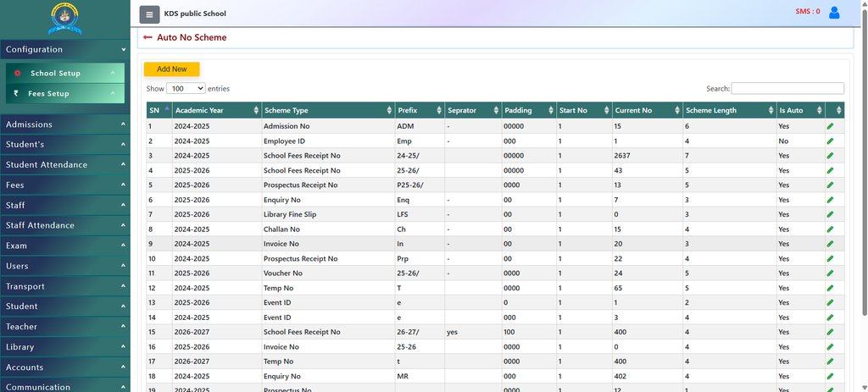The height and width of the screenshot is (392, 868).
Task: Click the Add New button
Action: (171, 69)
